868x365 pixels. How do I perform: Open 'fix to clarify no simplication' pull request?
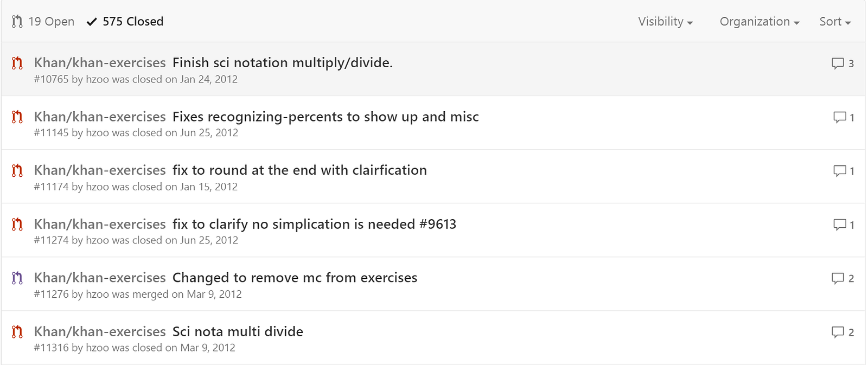pyautogui.click(x=314, y=224)
